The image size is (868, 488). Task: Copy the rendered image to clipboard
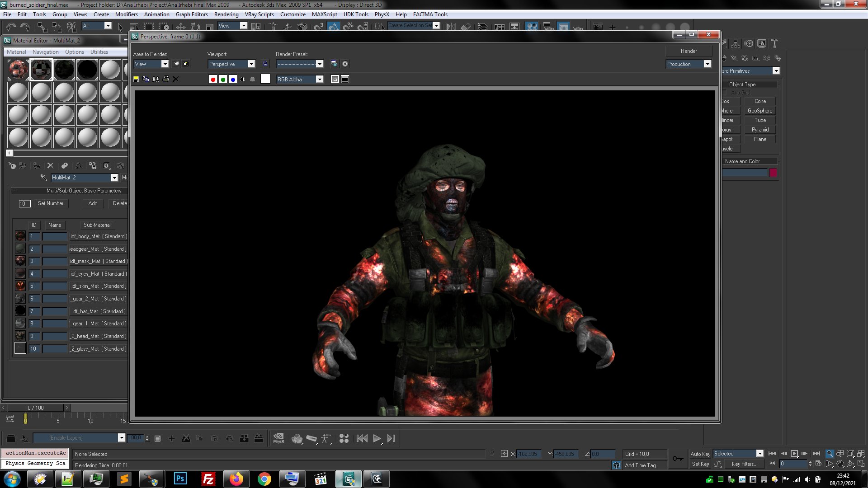tap(146, 79)
